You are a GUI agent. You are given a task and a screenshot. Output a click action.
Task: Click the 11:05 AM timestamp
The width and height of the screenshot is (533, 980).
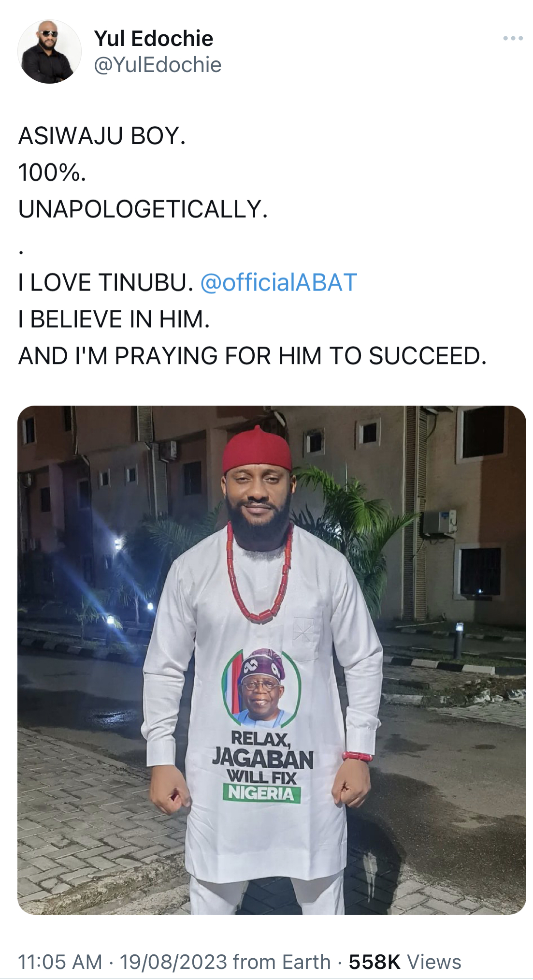60,962
